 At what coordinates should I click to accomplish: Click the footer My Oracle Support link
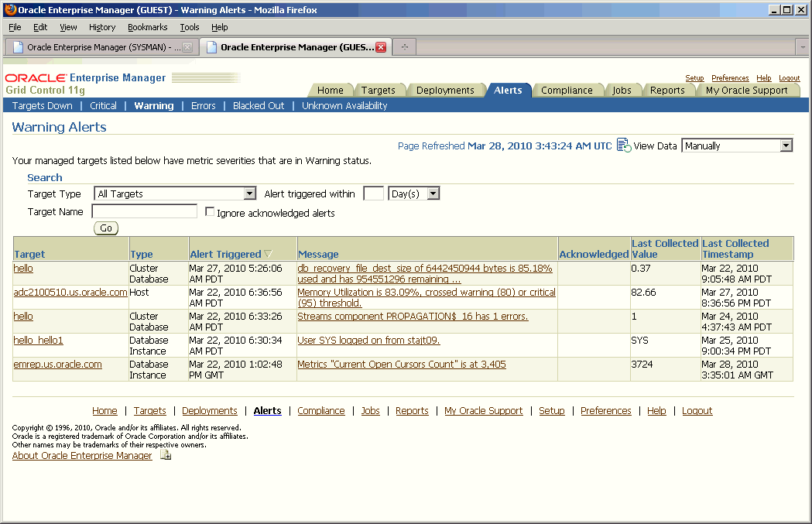coord(483,410)
